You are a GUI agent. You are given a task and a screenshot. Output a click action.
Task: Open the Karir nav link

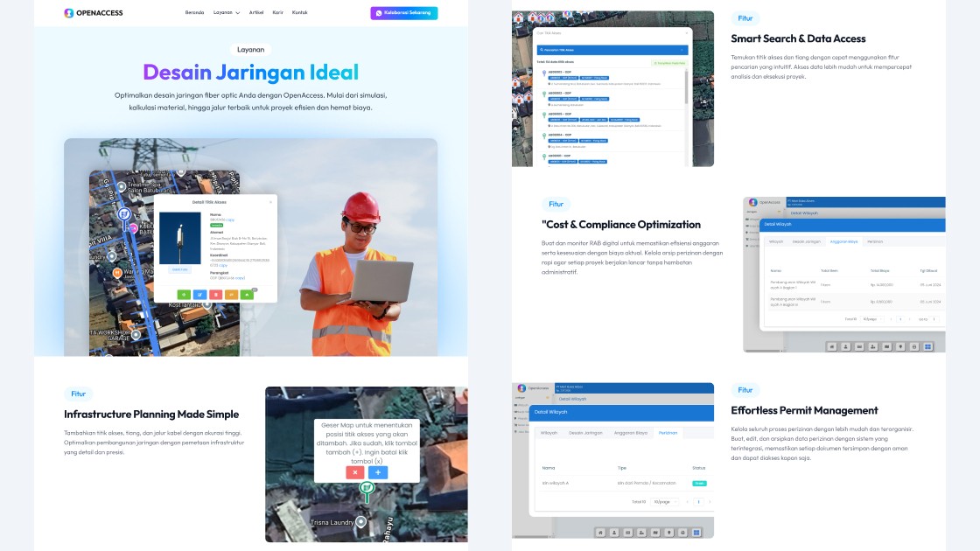(x=277, y=12)
